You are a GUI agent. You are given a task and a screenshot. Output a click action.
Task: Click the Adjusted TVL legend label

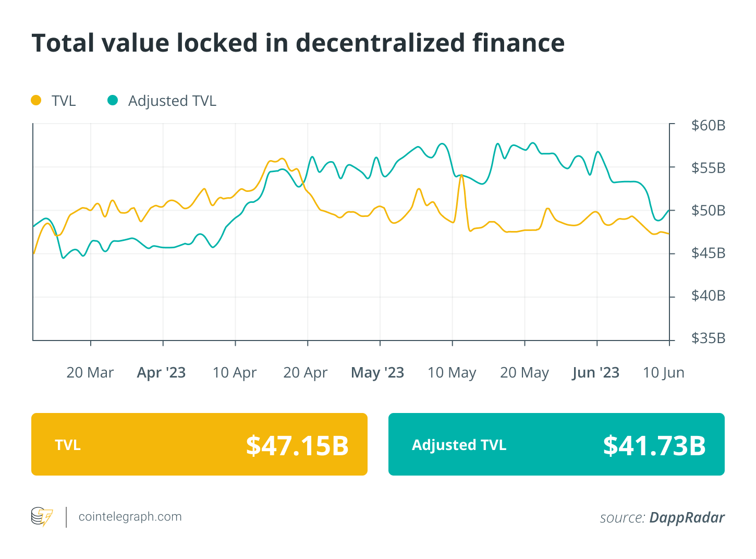(x=172, y=101)
